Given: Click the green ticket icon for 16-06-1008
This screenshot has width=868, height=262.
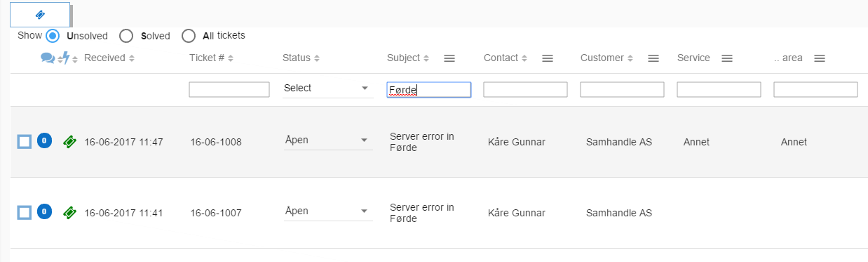Looking at the screenshot, I should 69,142.
